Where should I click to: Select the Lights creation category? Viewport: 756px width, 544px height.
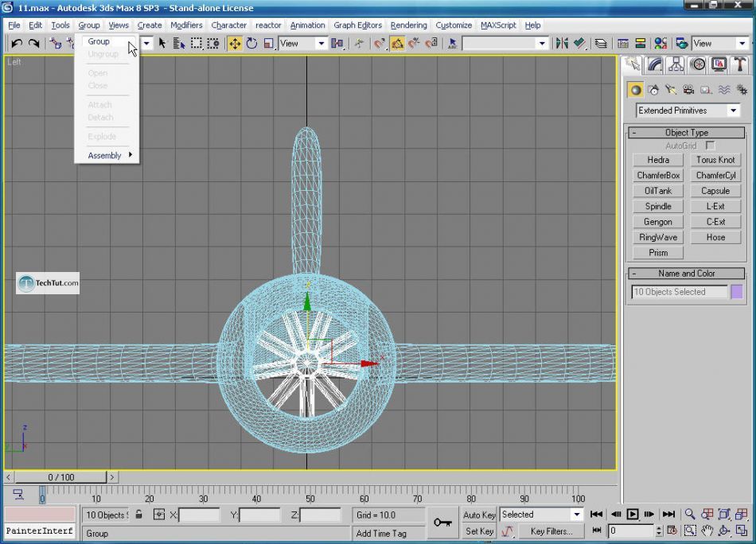click(x=671, y=90)
